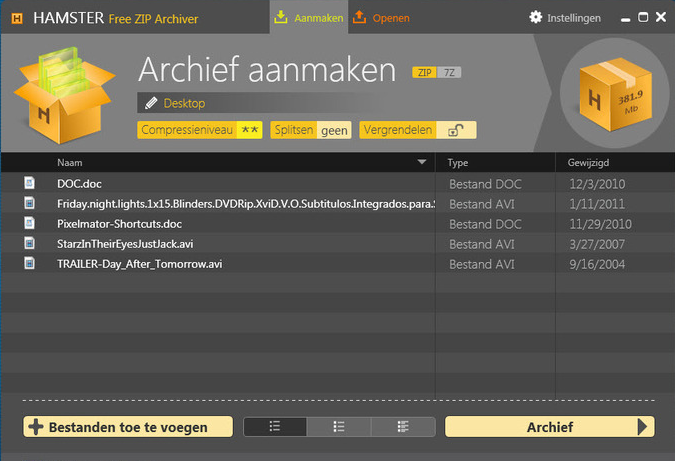Viewport: 675px width, 461px height.
Task: Switch to the middle list view mode
Action: [339, 427]
